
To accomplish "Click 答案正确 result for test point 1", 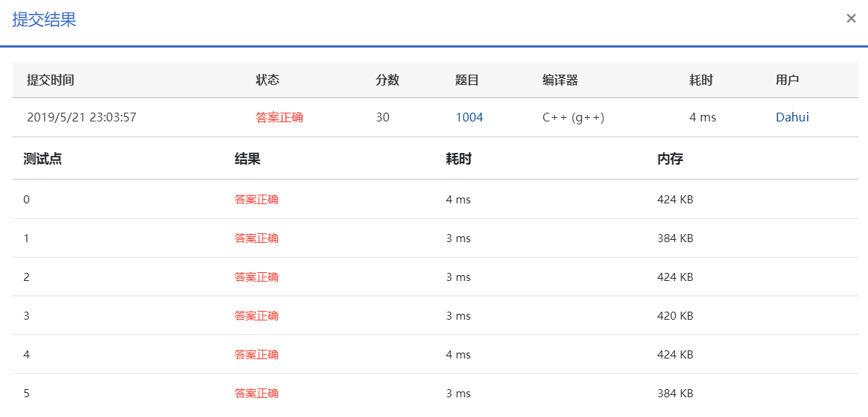I will [256, 238].
